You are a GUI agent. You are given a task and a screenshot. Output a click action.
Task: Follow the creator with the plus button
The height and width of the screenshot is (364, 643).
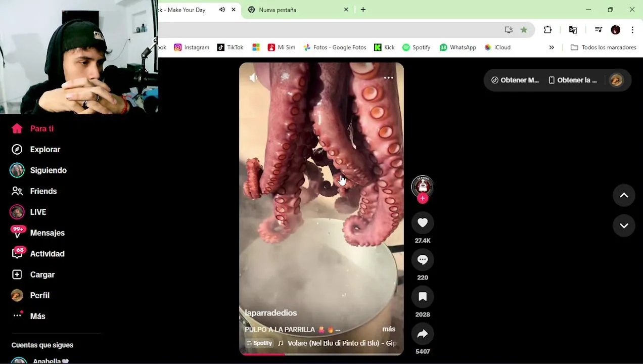(423, 198)
